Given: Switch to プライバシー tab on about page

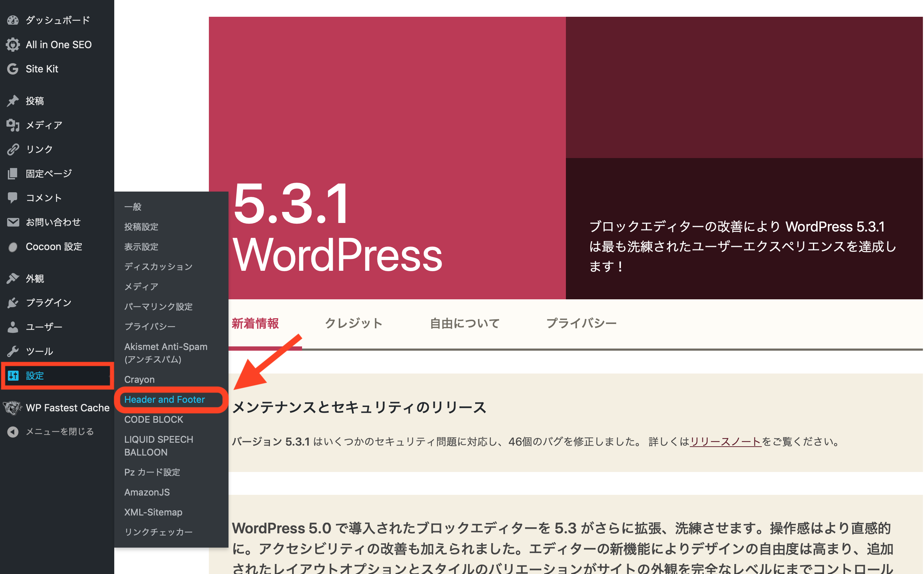Looking at the screenshot, I should click(581, 324).
